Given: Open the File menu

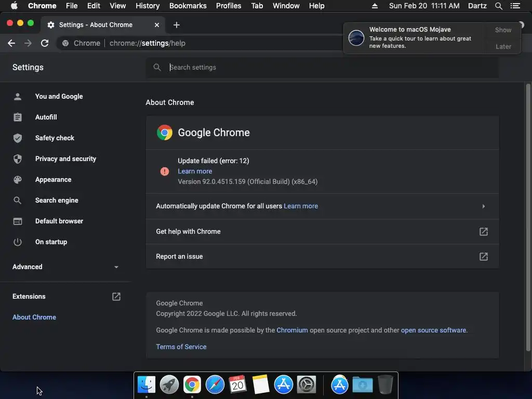Looking at the screenshot, I should [72, 6].
